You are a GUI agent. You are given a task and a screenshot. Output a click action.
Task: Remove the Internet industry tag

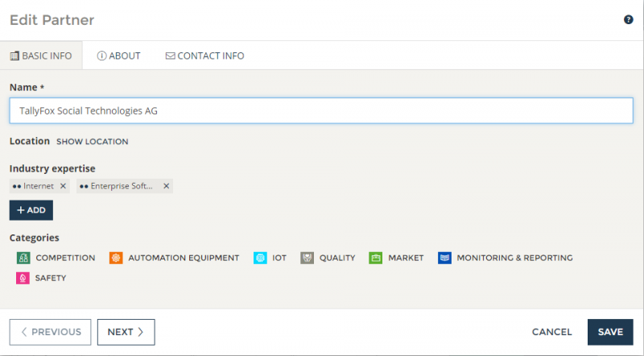tap(64, 186)
